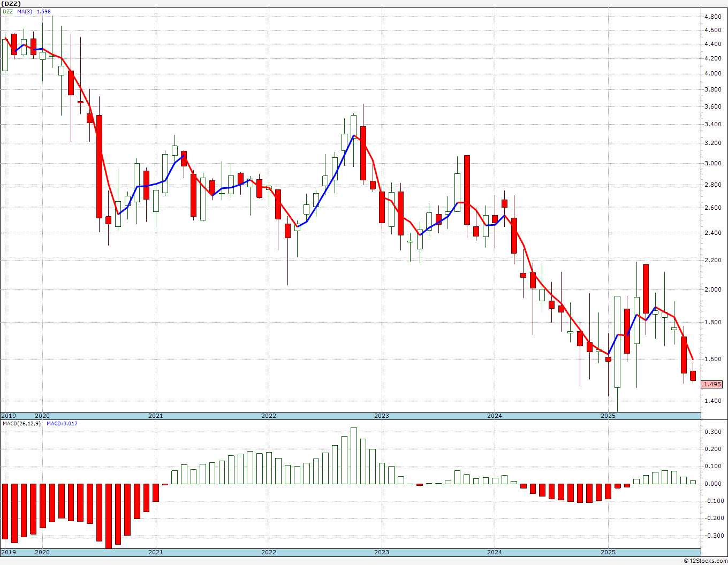The height and width of the screenshot is (565, 728).
Task: Select the "MACD:0.017" value readout
Action: 62,424
